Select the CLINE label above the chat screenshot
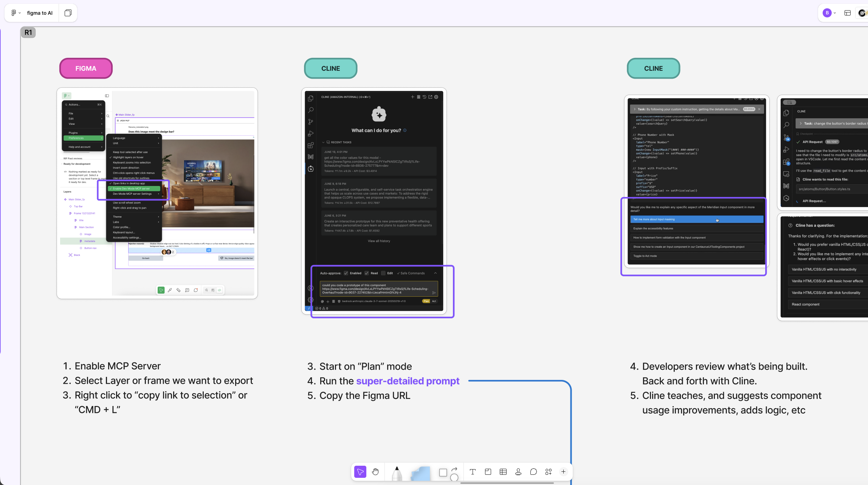 pos(330,68)
